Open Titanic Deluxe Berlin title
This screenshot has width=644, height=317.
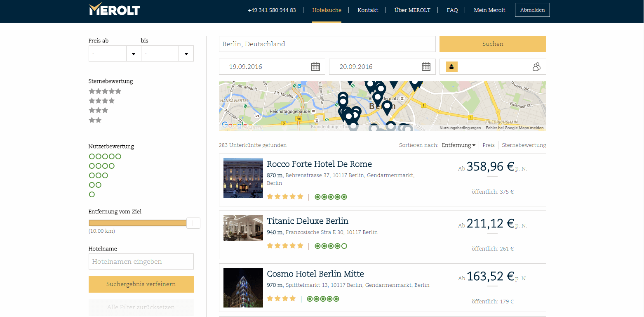tap(308, 221)
